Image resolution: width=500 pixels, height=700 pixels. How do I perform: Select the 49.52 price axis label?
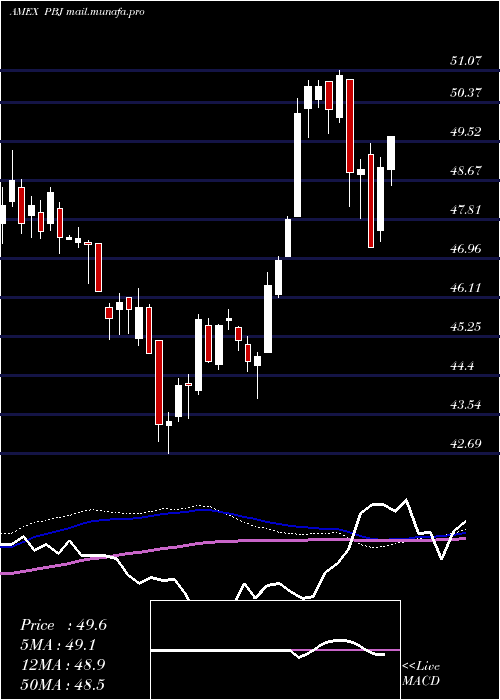(466, 132)
